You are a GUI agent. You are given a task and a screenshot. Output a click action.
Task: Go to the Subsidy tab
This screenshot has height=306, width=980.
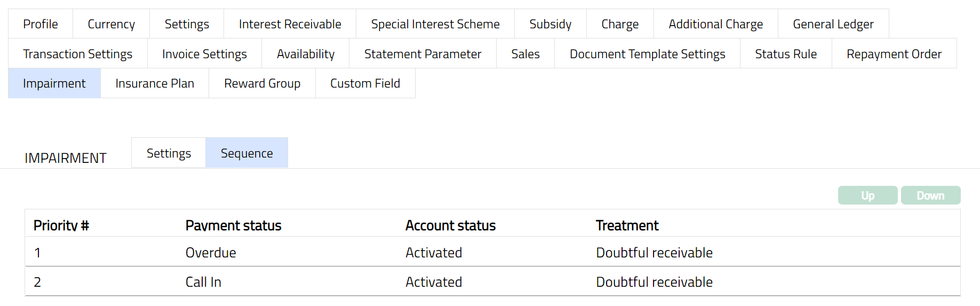point(550,24)
